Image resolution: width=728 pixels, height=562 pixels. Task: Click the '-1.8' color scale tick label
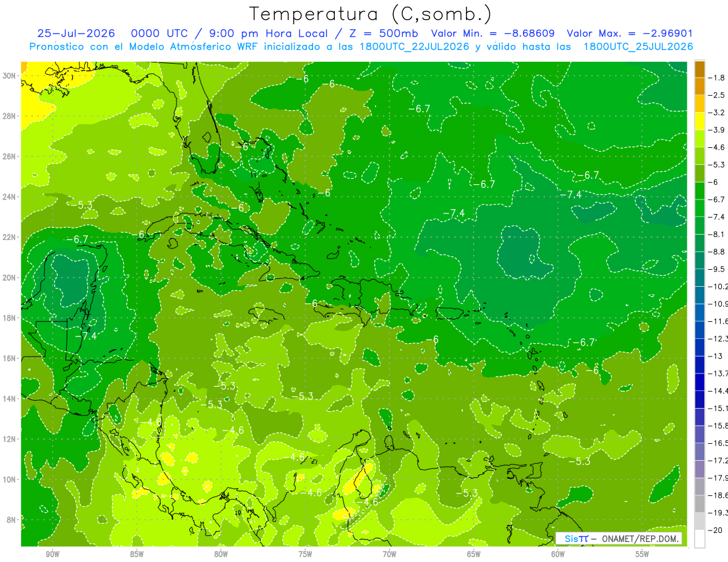click(717, 78)
